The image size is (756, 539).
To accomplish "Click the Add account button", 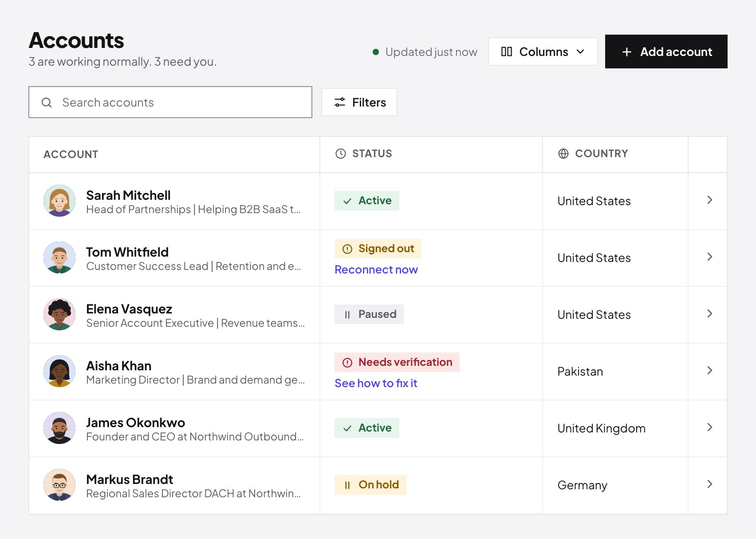I will [666, 52].
